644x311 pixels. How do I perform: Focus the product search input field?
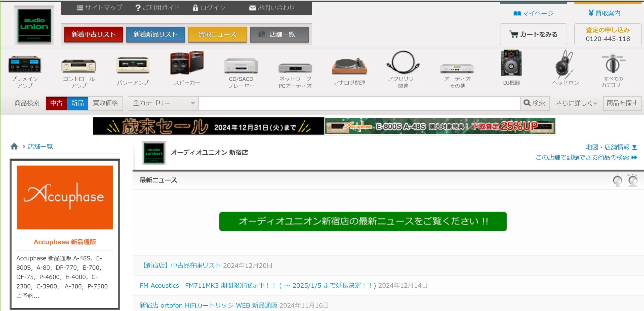[359, 103]
